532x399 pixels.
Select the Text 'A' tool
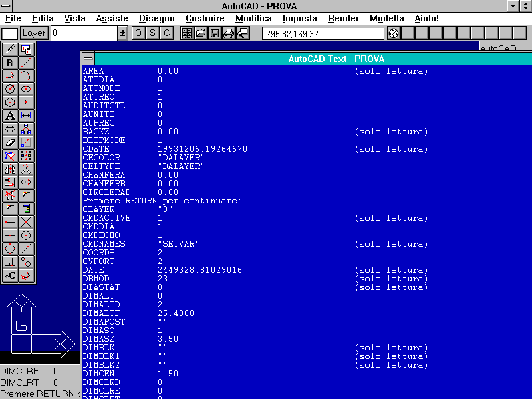pos(10,116)
